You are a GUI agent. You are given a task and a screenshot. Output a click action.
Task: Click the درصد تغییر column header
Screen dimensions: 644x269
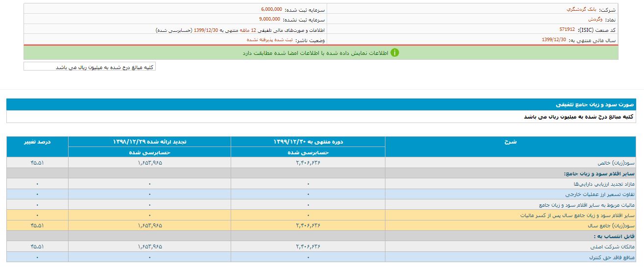(37, 142)
